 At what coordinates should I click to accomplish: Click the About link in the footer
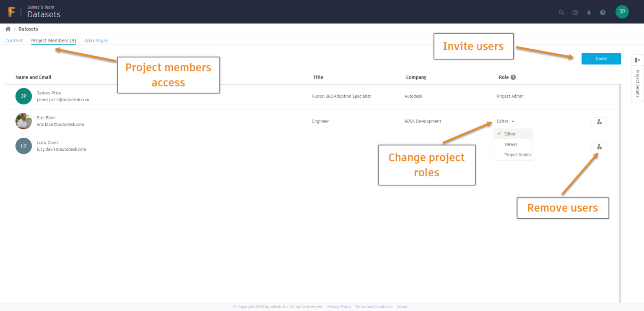click(x=402, y=306)
